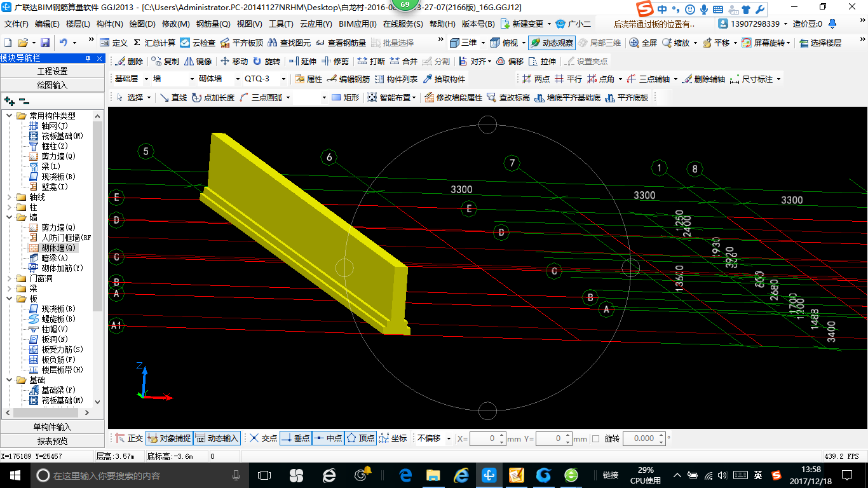Toggle 对象捕捉 object snap
Viewport: 868px width, 488px height.
tap(169, 438)
